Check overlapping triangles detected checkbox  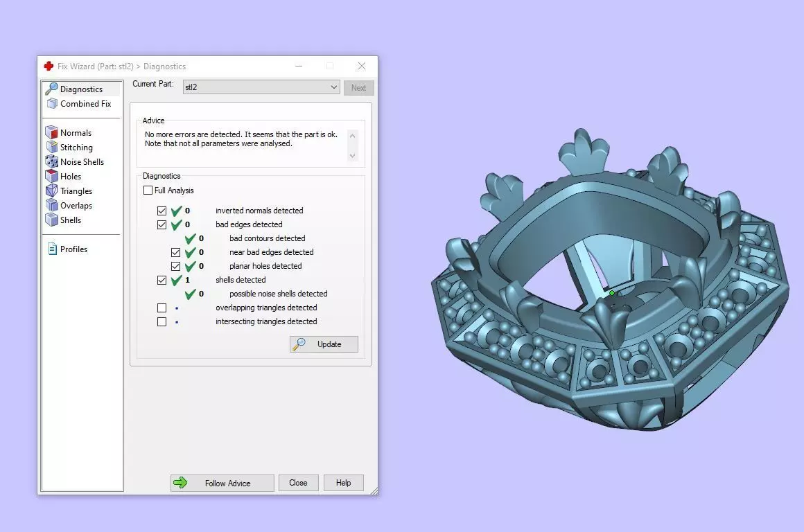point(161,308)
